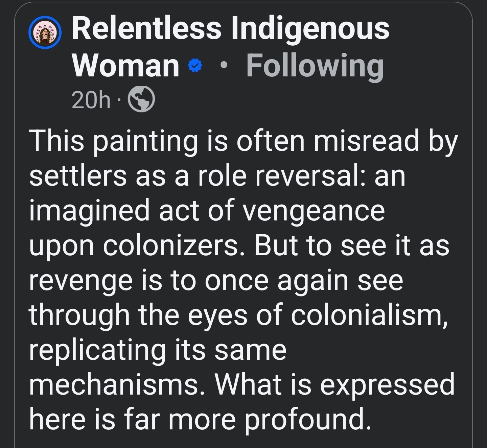Click the line revenge is to once again see

pyautogui.click(x=216, y=281)
